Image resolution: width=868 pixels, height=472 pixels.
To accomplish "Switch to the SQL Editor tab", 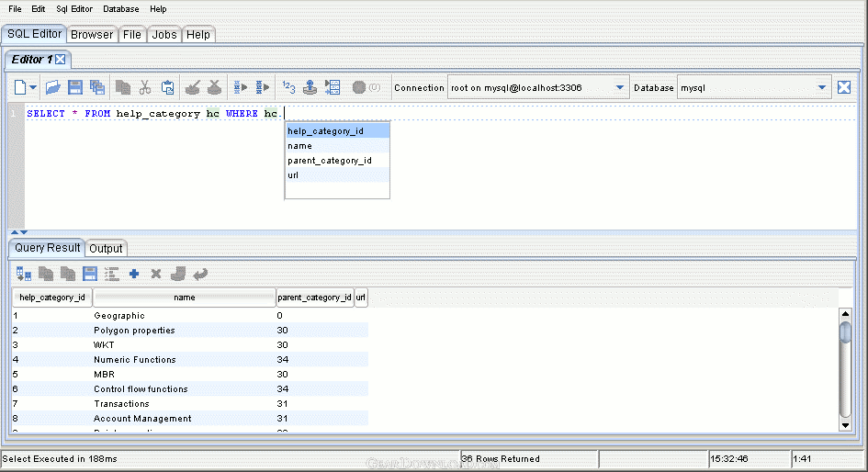I will 34,34.
